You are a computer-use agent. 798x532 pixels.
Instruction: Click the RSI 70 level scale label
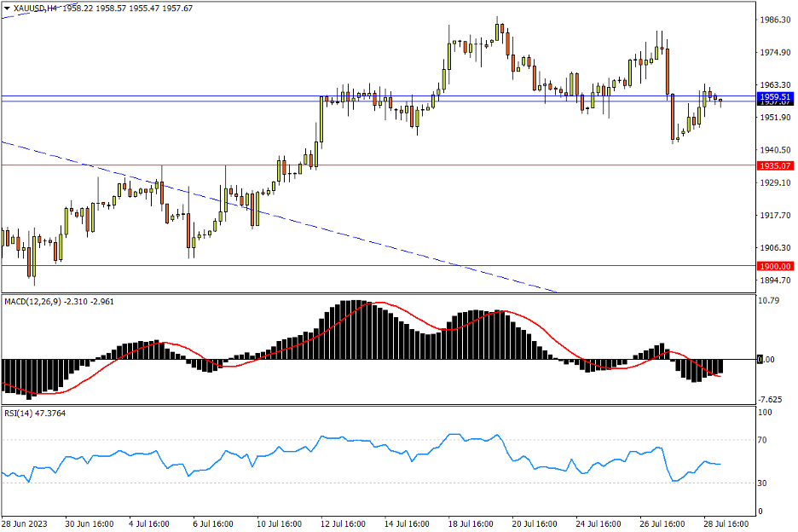pos(765,441)
